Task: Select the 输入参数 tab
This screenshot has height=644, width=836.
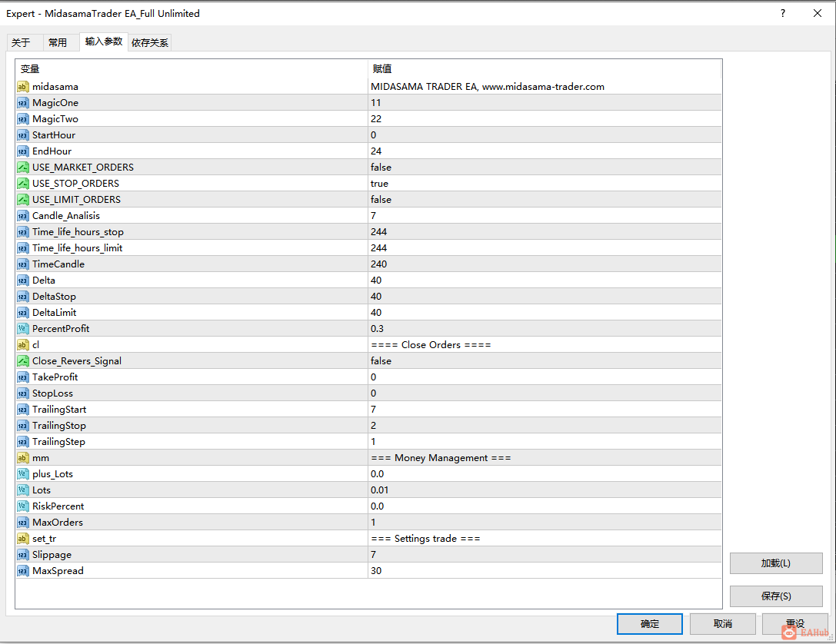Action: pos(104,41)
